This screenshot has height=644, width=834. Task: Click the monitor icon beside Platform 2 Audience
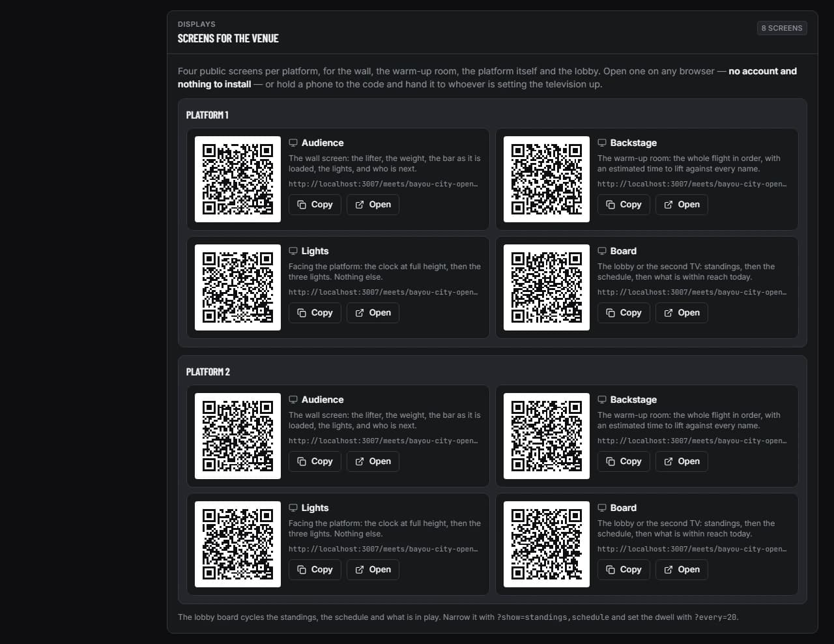point(293,400)
